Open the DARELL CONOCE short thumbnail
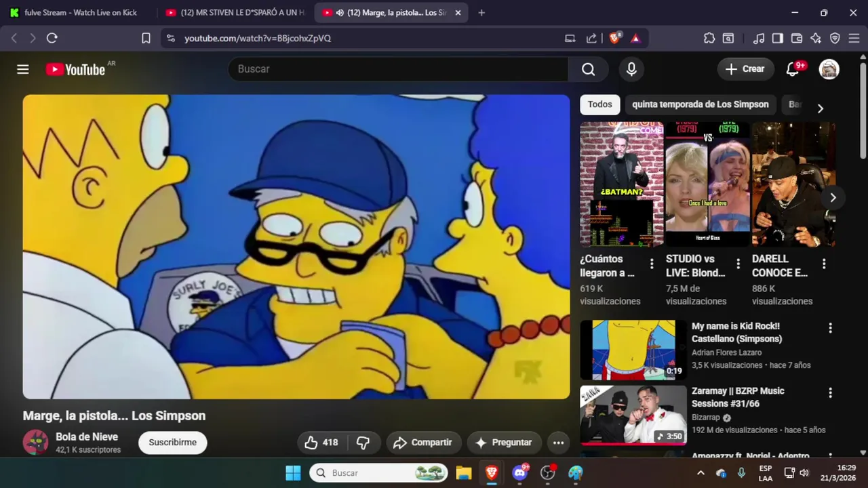Viewport: 868px width, 488px height. click(793, 184)
